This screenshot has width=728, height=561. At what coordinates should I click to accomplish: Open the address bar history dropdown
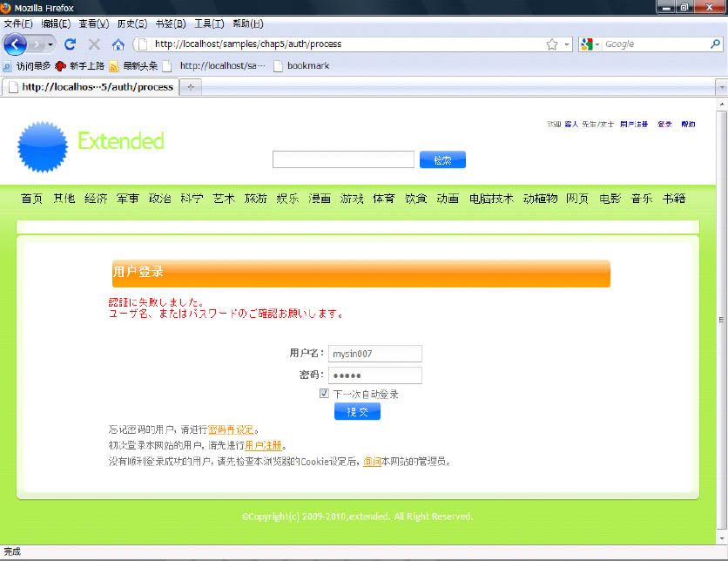coord(567,44)
